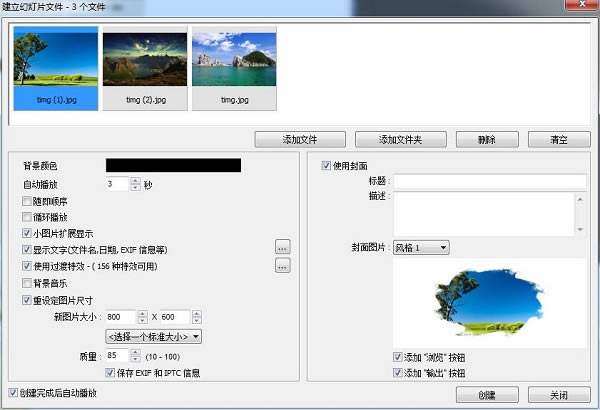Increase quality value with the up arrow
Image resolution: width=600 pixels, height=410 pixels.
pyautogui.click(x=135, y=352)
